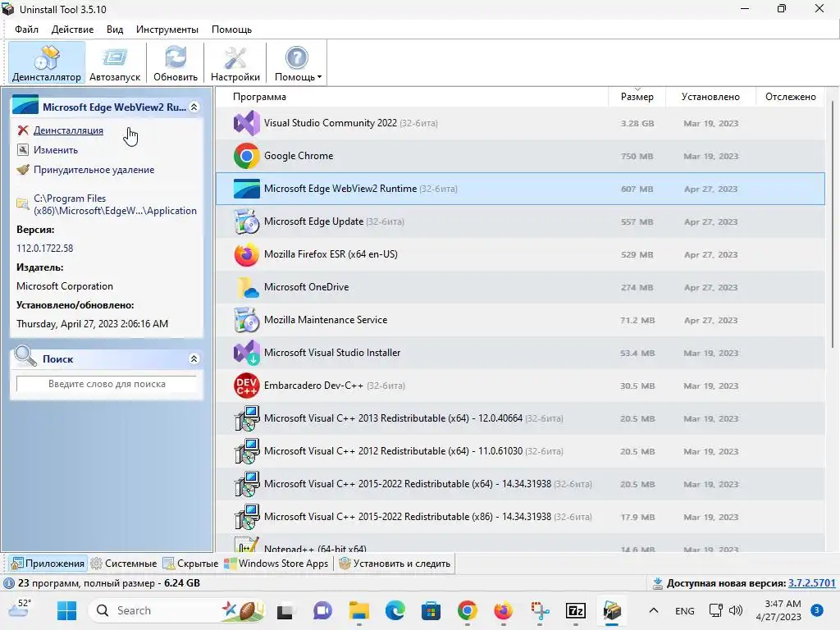Image resolution: width=840 pixels, height=630 pixels.
Task: Switch to the Скрытые tab
Action: pyautogui.click(x=190, y=564)
